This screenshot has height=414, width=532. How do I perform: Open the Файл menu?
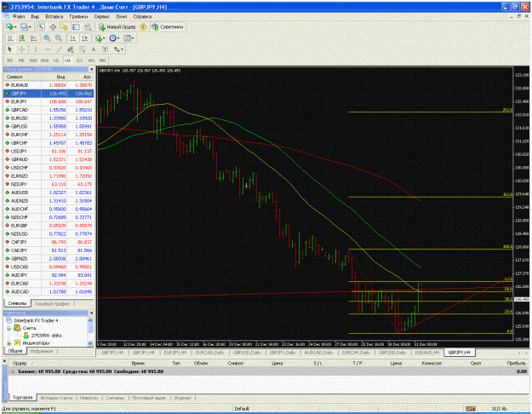pos(19,16)
